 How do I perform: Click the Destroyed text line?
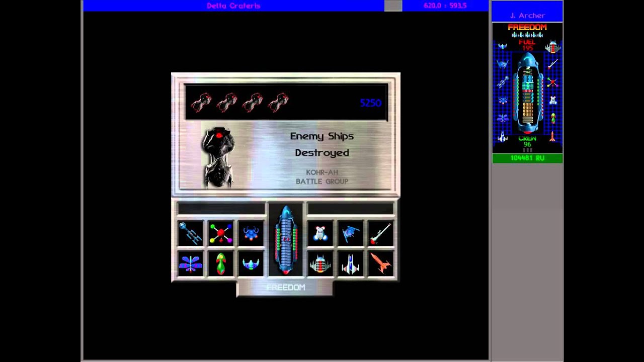322,153
